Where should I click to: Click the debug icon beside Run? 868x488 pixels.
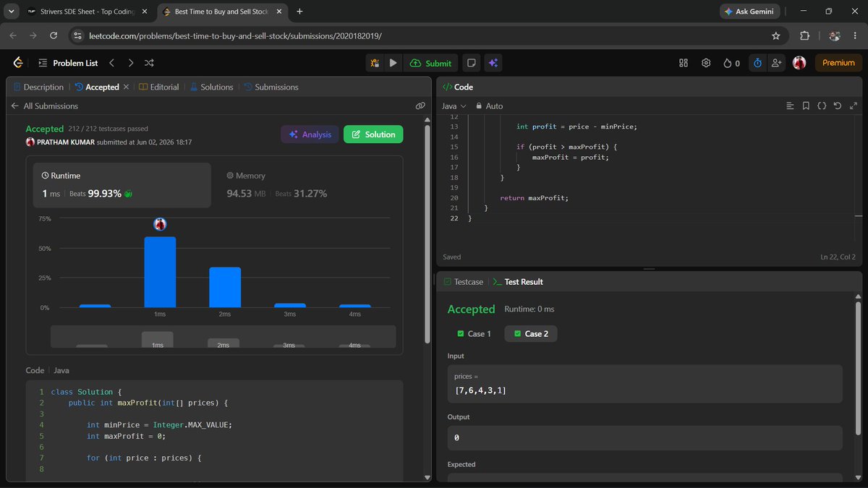[375, 63]
